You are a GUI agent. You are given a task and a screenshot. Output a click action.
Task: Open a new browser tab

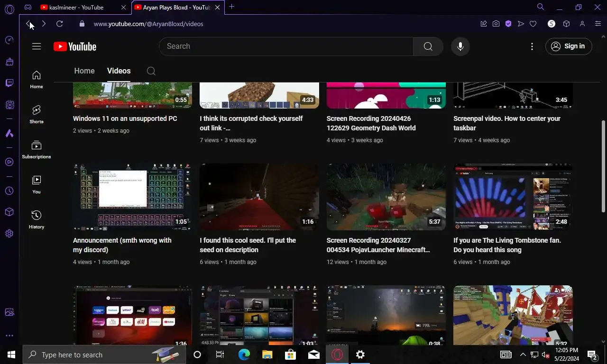click(x=231, y=7)
